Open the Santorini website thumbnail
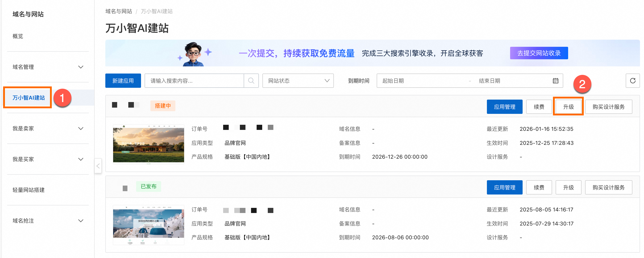Screen dimensions: 644x258 point(148,225)
